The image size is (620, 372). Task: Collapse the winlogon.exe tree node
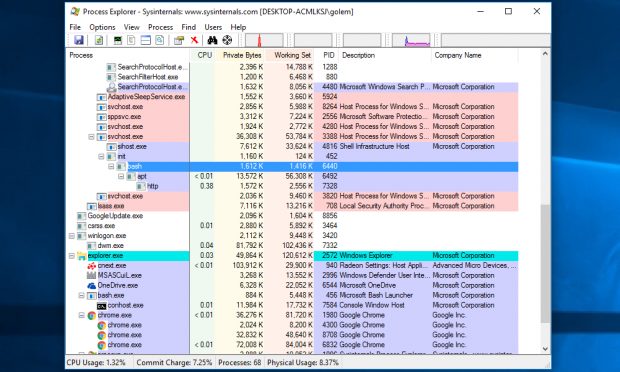(72, 236)
